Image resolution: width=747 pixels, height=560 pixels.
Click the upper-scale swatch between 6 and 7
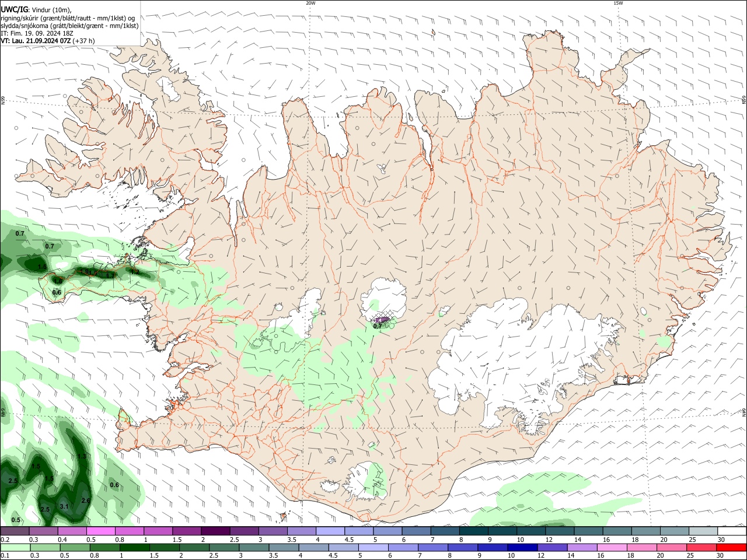(416, 531)
